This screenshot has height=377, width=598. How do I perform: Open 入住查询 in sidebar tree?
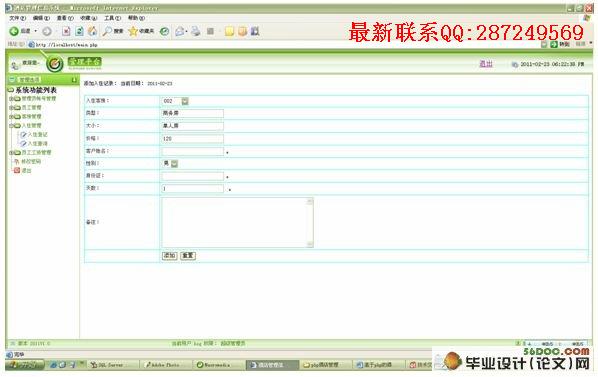[x=37, y=144]
